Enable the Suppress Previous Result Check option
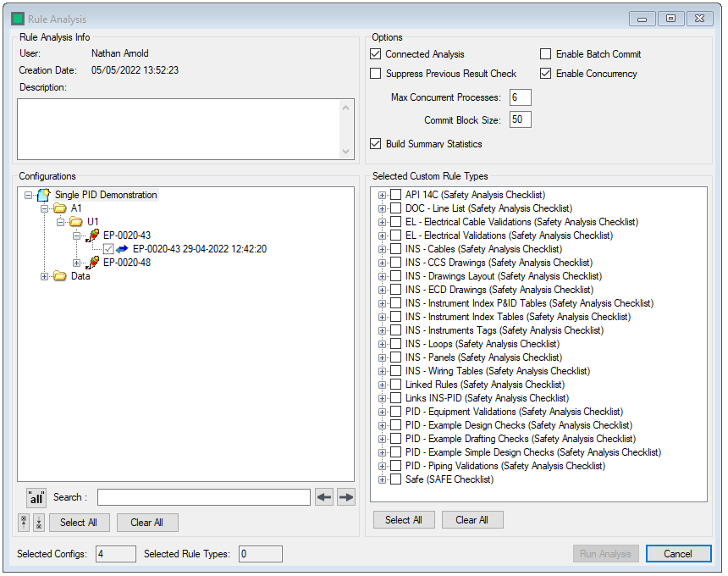Viewport: 728px width, 576px height. (376, 74)
